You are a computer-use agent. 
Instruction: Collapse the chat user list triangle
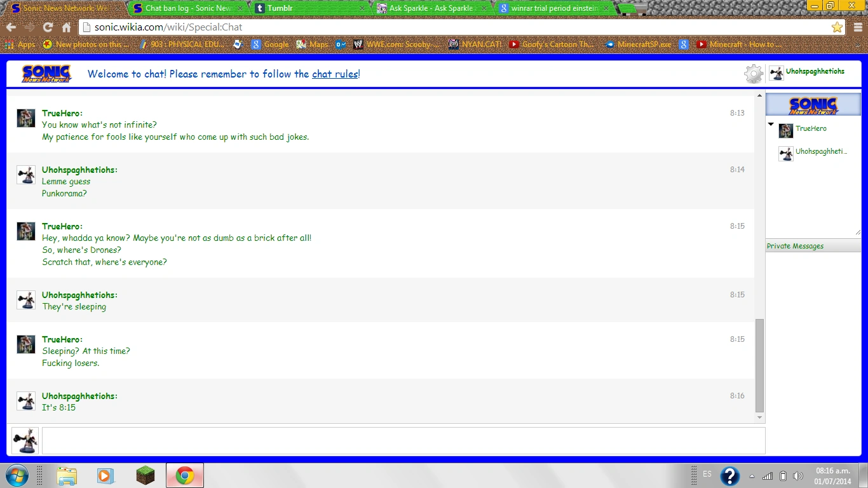771,125
